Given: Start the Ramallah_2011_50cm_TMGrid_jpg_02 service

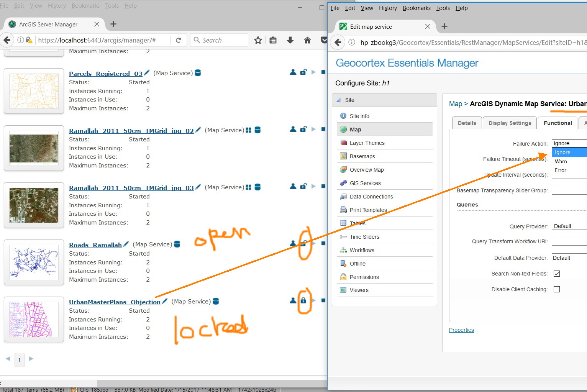Looking at the screenshot, I should 313,129.
